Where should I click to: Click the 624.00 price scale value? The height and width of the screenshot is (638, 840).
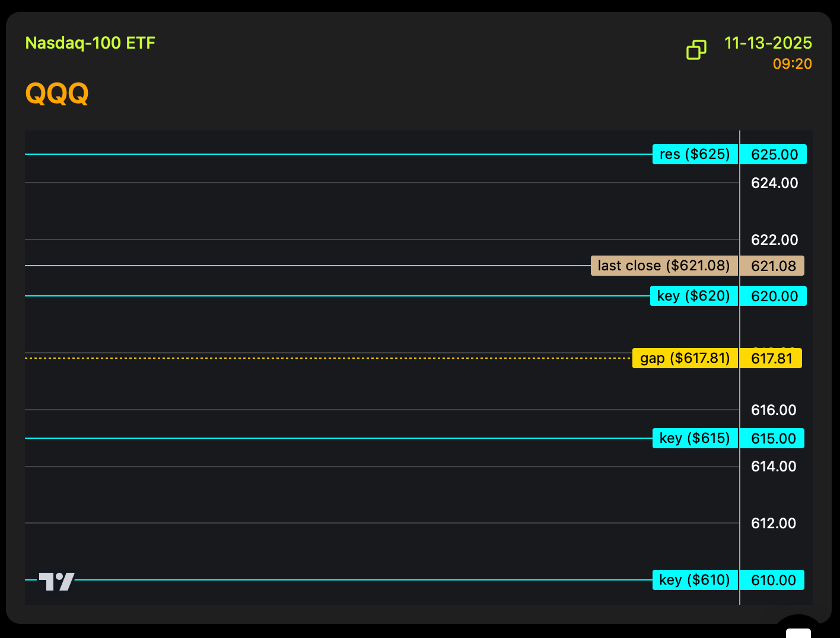click(774, 183)
